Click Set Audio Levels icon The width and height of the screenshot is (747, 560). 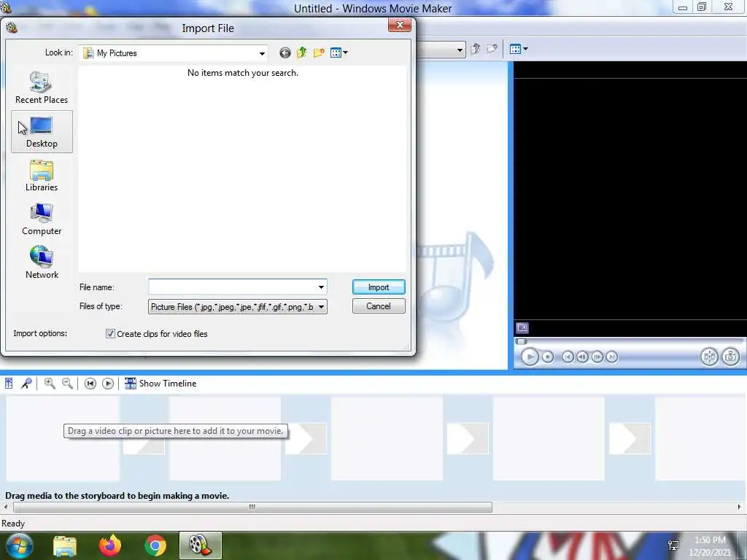9,384
